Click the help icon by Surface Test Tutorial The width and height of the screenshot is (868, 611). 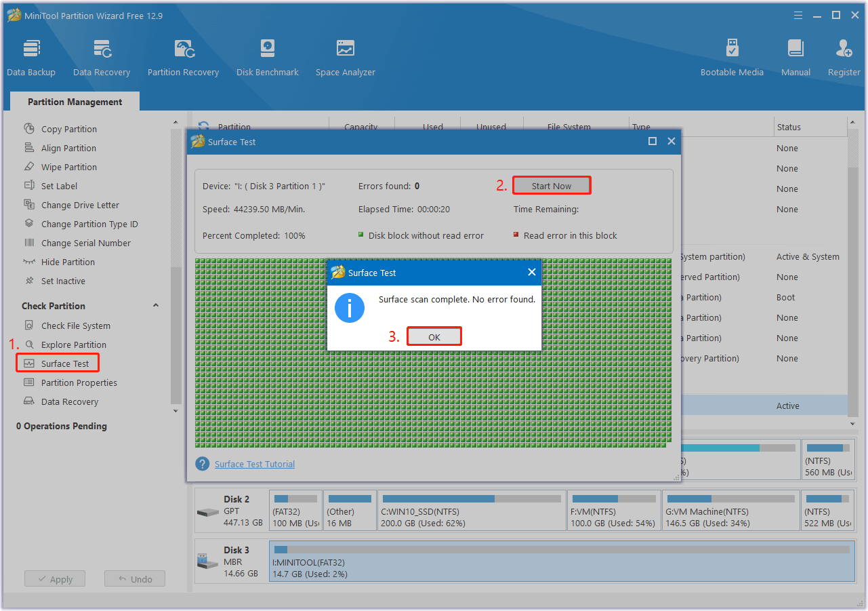pos(202,464)
